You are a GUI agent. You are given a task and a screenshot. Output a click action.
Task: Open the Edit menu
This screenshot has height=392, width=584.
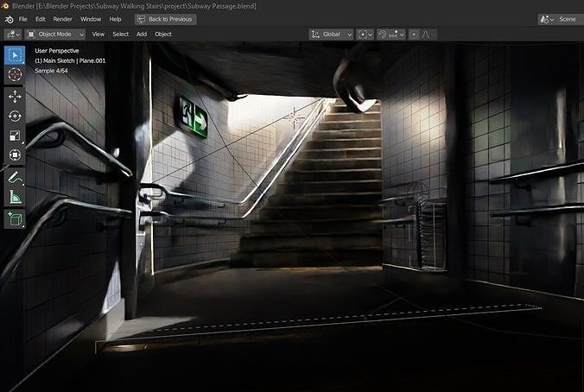(x=41, y=19)
